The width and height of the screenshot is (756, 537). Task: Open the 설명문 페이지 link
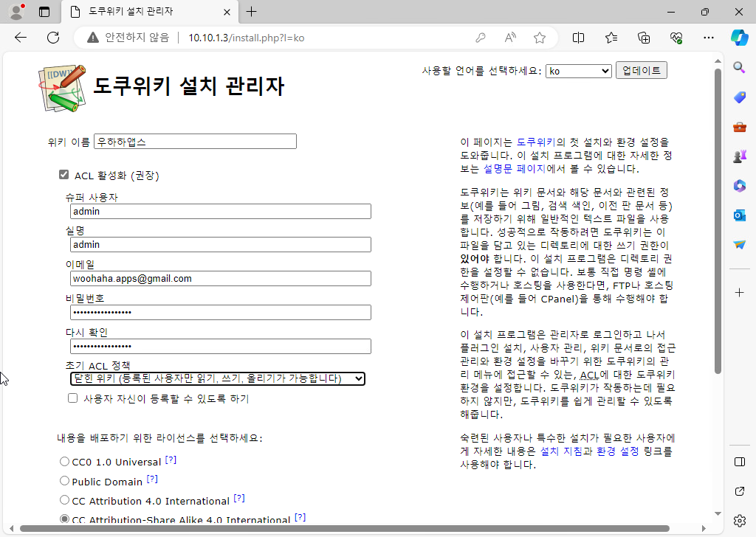coord(514,169)
